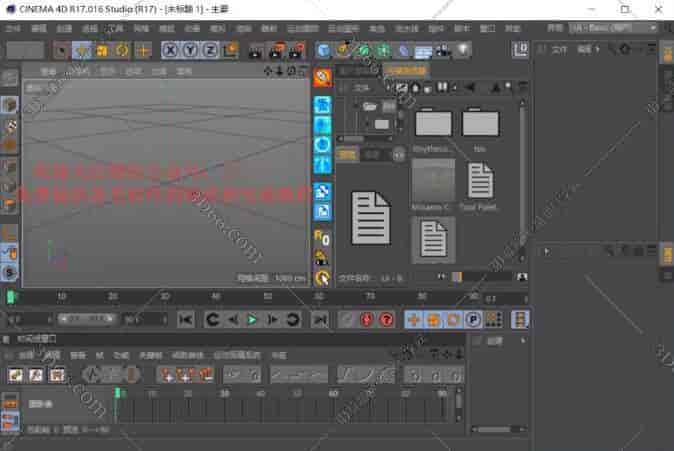Toggle the Enable Snap icon in the left sidebar
Image resolution: width=674 pixels, height=451 pixels.
[x=9, y=273]
